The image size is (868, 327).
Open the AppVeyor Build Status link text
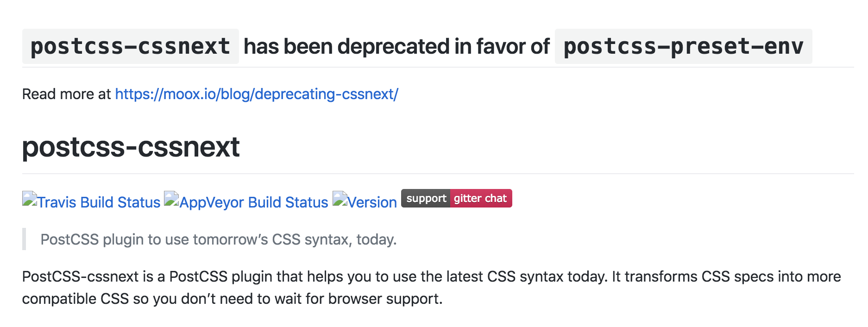[254, 202]
